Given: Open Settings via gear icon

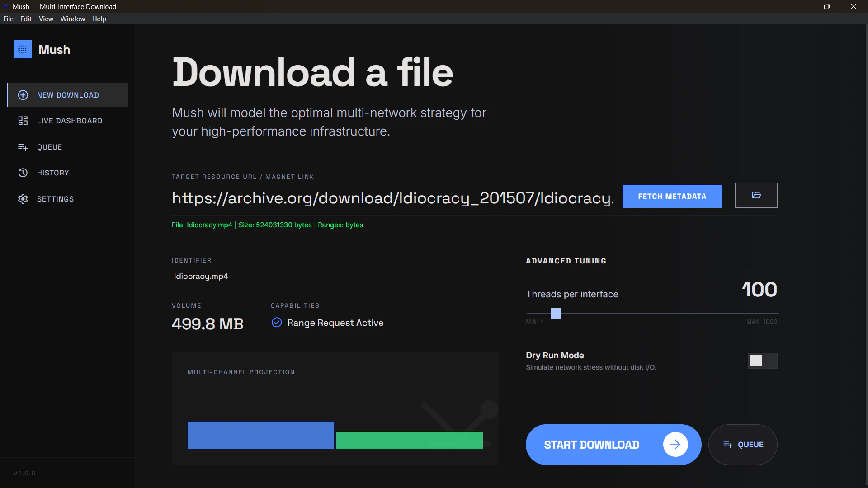Looking at the screenshot, I should click(x=23, y=199).
